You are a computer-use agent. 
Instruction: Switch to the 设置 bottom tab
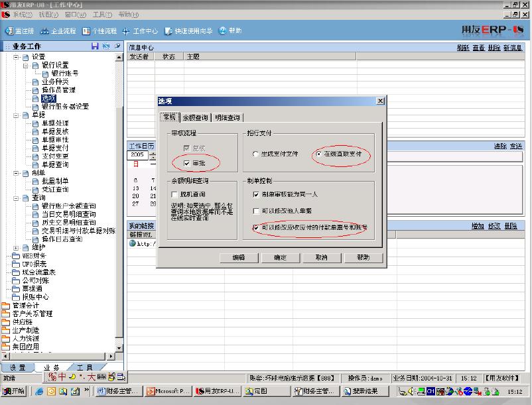coord(18,367)
